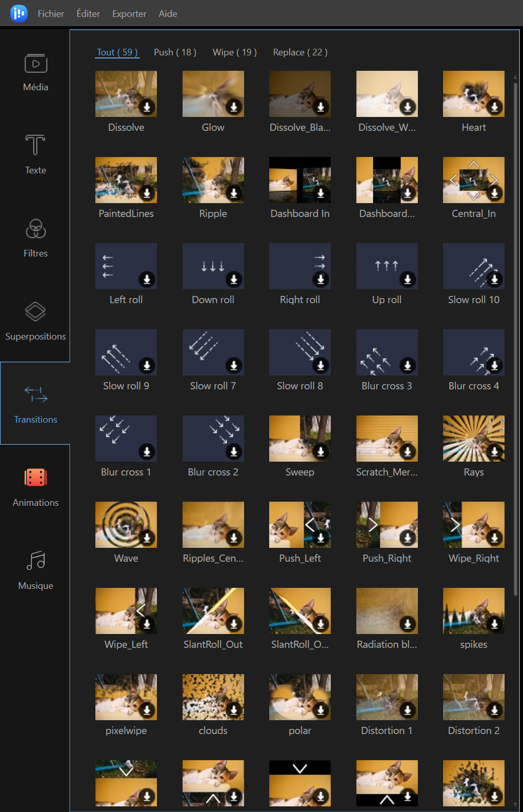Select the Slow roll 8 thumbnail
Image resolution: width=523 pixels, height=812 pixels.
300,352
